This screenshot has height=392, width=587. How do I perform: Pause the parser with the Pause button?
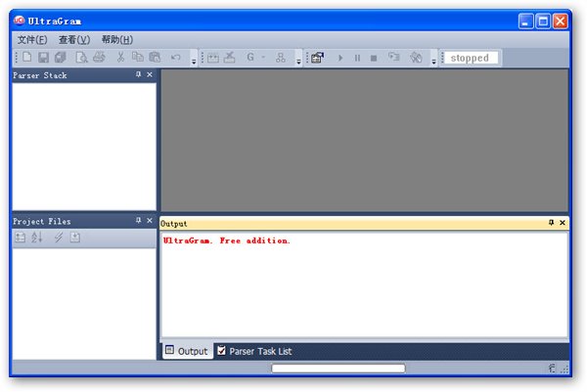point(357,58)
